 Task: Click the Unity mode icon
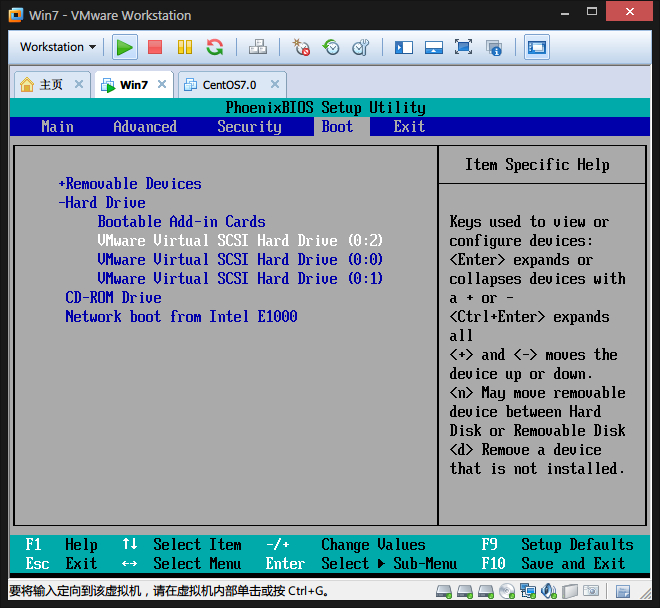(x=493, y=48)
